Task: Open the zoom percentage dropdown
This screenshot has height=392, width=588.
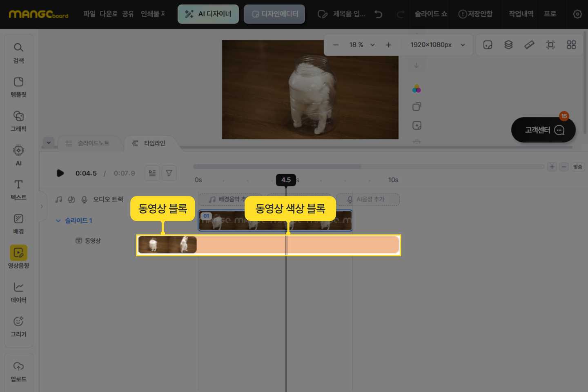Action: 372,45
